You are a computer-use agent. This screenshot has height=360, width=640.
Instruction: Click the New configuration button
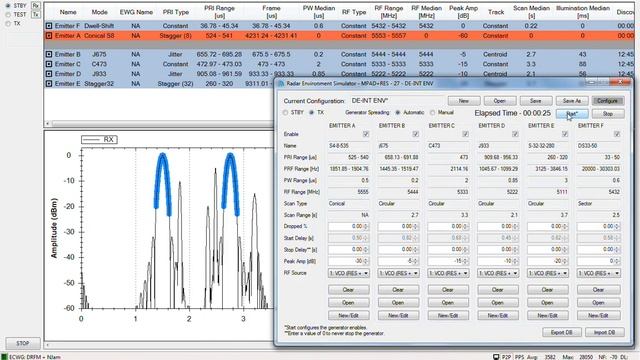[464, 101]
